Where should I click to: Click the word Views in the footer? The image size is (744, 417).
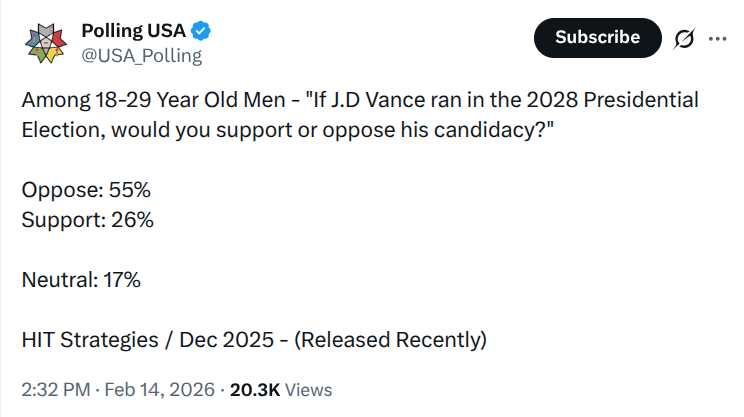(309, 390)
